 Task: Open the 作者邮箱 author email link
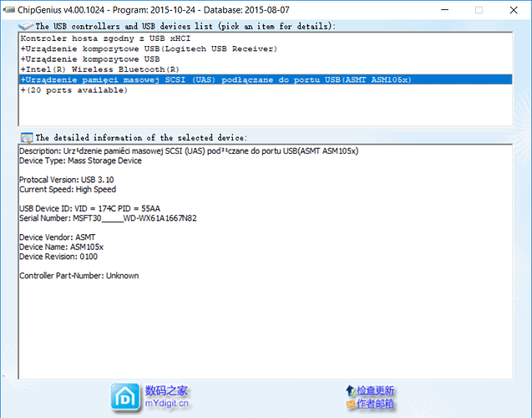[375, 404]
